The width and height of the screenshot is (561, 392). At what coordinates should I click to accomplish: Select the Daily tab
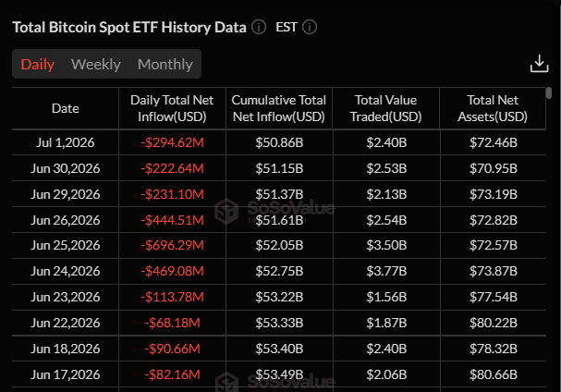[38, 64]
